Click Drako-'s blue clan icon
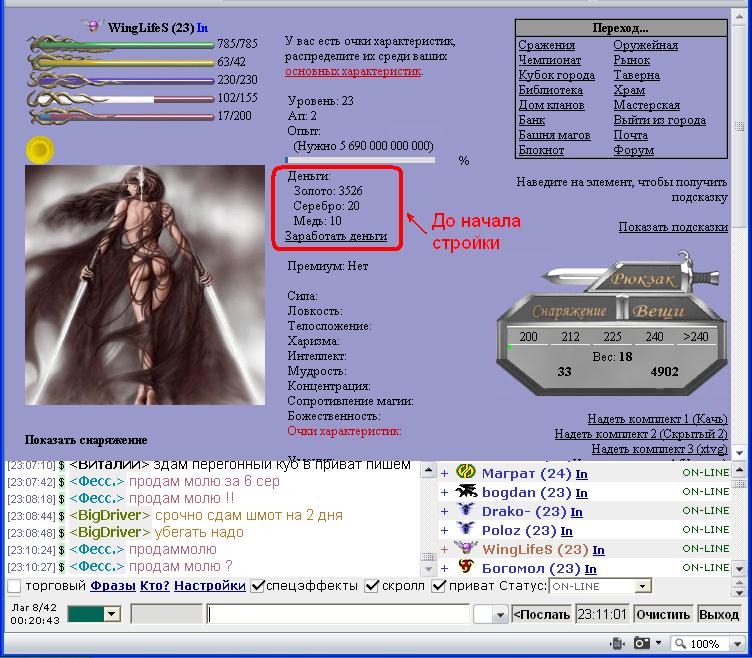The image size is (752, 658). pyautogui.click(x=465, y=510)
